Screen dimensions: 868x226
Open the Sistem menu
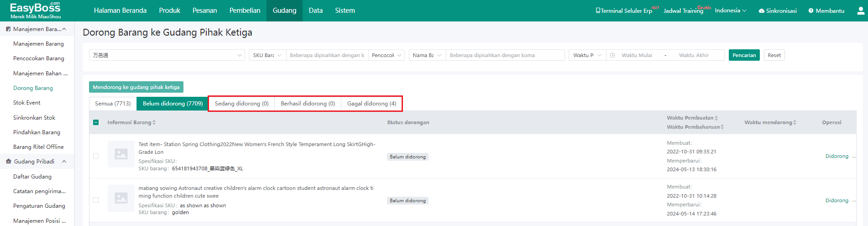pyautogui.click(x=345, y=11)
